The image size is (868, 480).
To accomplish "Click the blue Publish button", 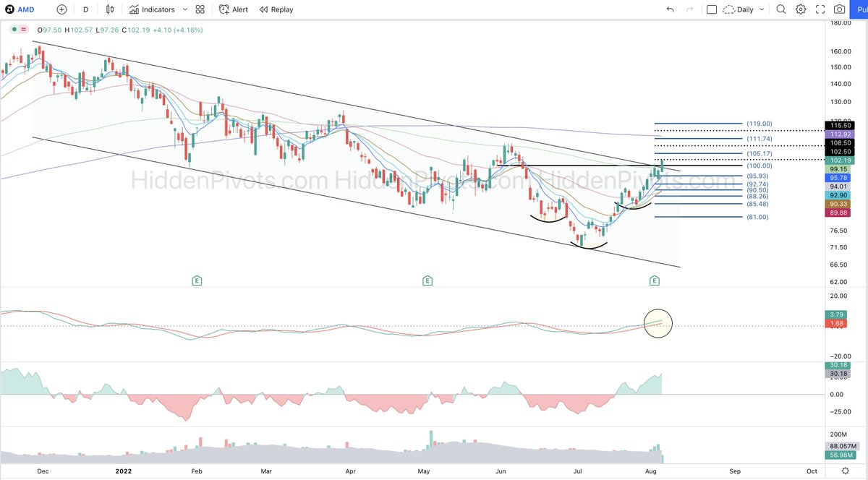I will [860, 9].
